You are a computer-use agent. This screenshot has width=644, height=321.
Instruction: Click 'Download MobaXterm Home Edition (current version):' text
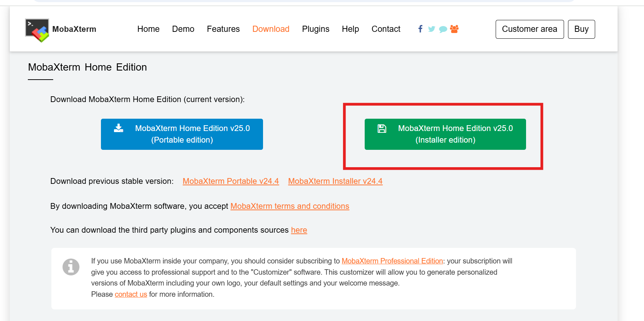148,100
